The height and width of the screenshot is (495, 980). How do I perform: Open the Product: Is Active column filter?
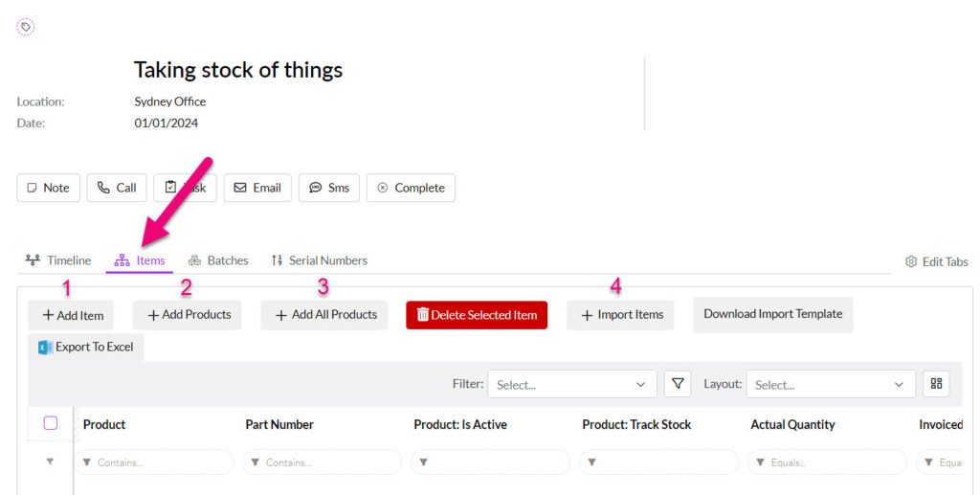(491, 462)
